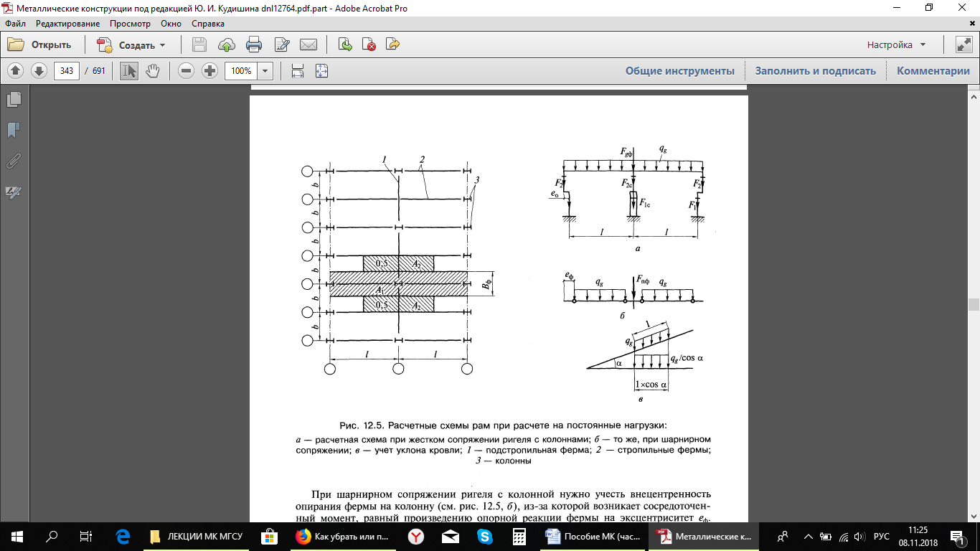Open Комментарии panel
The width and height of the screenshot is (980, 551).
(933, 71)
